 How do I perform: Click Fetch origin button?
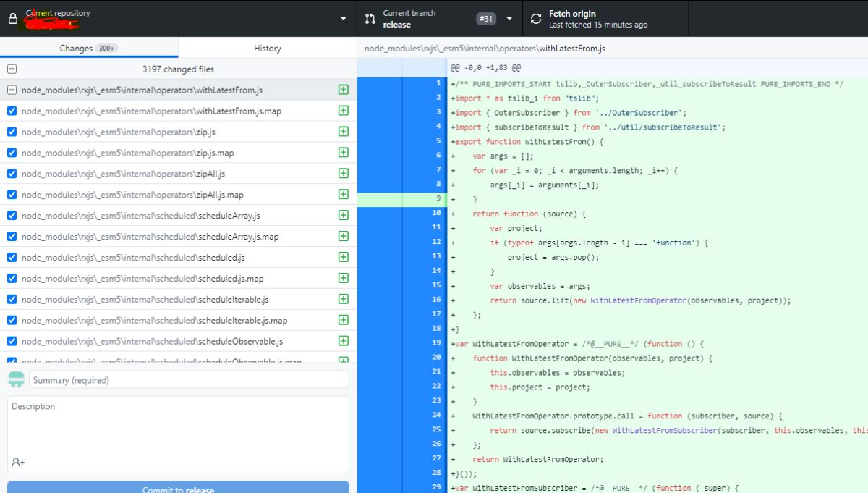(x=605, y=19)
